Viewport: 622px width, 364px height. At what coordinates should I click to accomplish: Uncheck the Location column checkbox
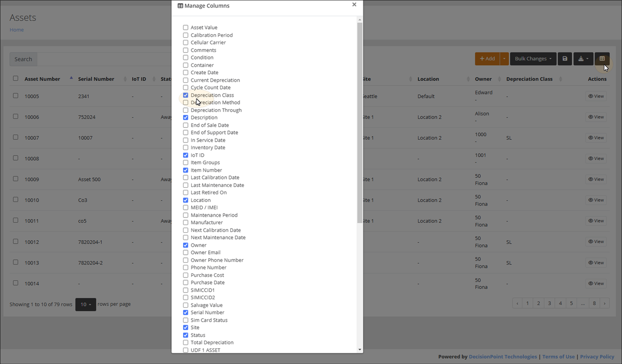[x=186, y=200]
